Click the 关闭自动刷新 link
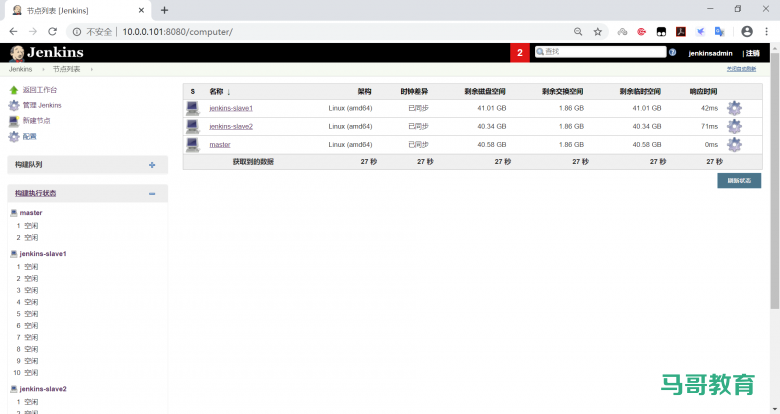Image resolution: width=780 pixels, height=414 pixels. click(741, 69)
